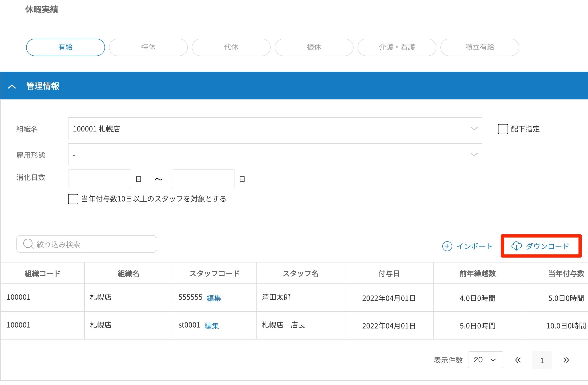Open the 表示件数 20 selector
Image resolution: width=588 pixels, height=385 pixels.
tap(485, 360)
